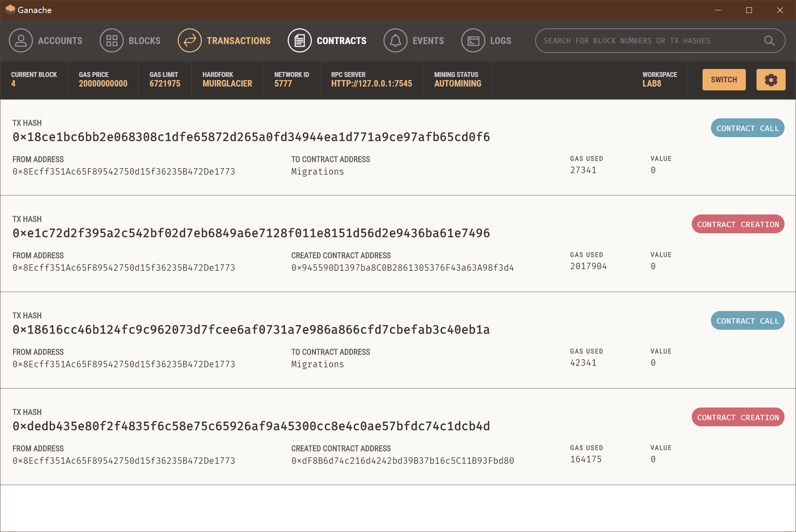The image size is (796, 532).
Task: Click Contract Call badge for gas 42341
Action: pyautogui.click(x=747, y=321)
